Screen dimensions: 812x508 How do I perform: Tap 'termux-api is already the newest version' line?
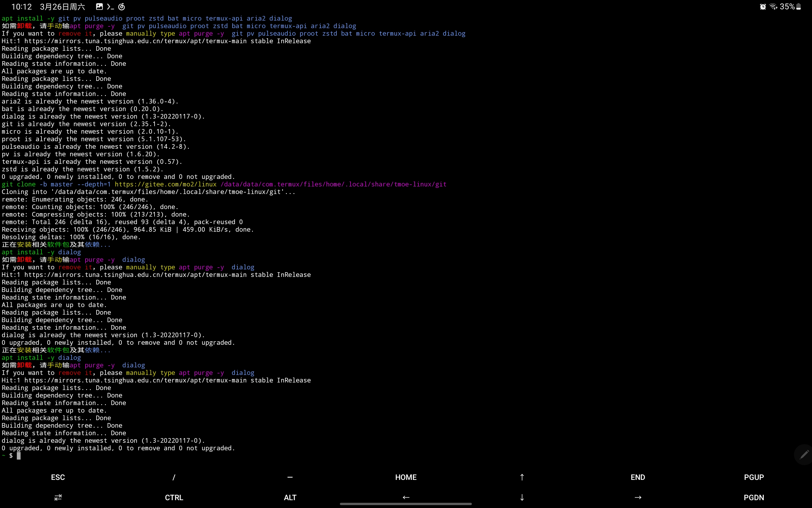pos(92,162)
